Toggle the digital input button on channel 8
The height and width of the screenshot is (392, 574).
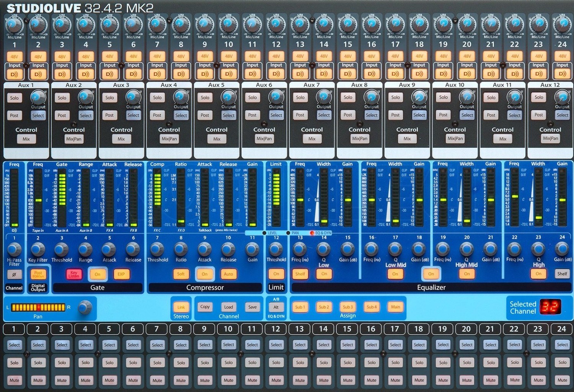(181, 74)
